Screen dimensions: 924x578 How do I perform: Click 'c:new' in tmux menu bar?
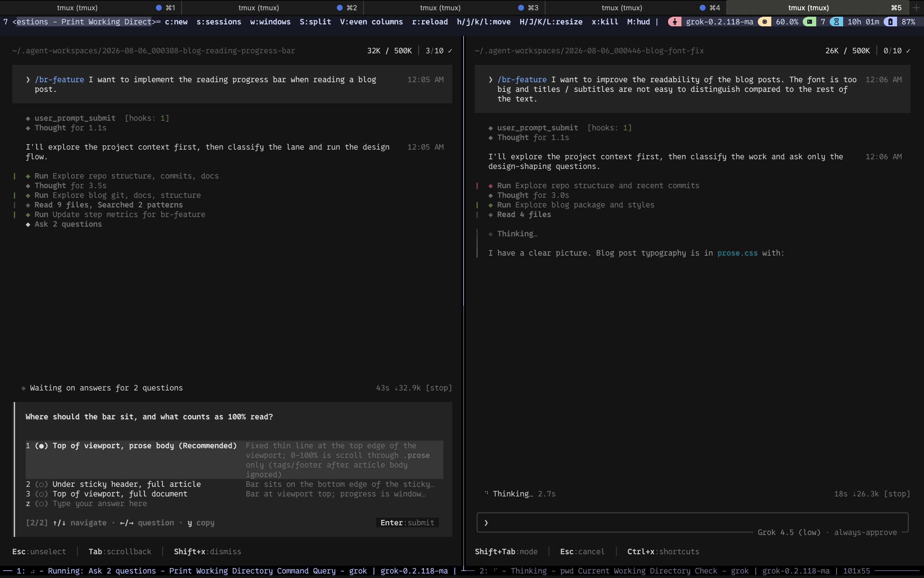pyautogui.click(x=176, y=22)
